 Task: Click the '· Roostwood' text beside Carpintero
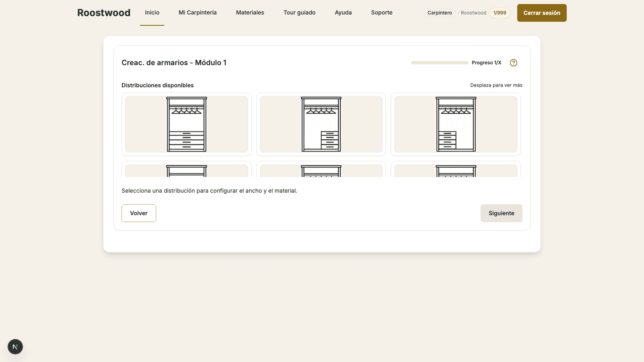pos(472,13)
